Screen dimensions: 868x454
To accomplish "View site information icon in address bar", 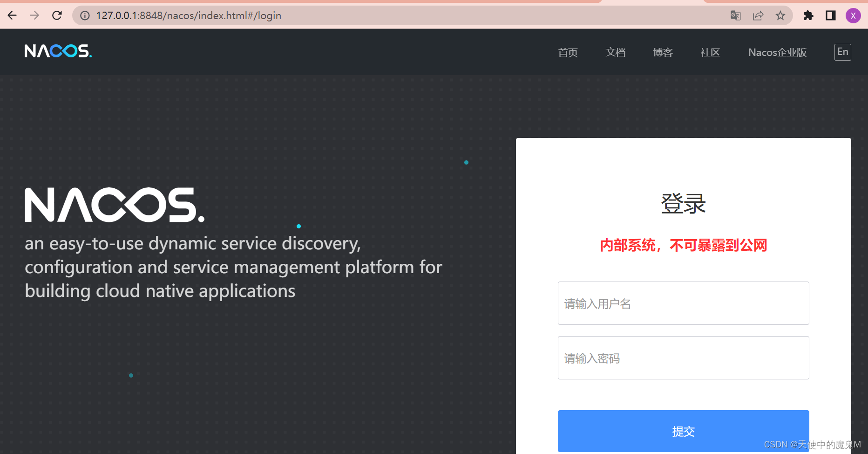I will click(85, 16).
